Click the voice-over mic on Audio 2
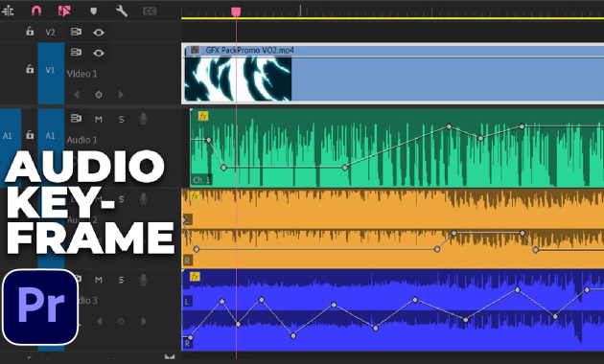This screenshot has width=604, height=364. point(143,198)
